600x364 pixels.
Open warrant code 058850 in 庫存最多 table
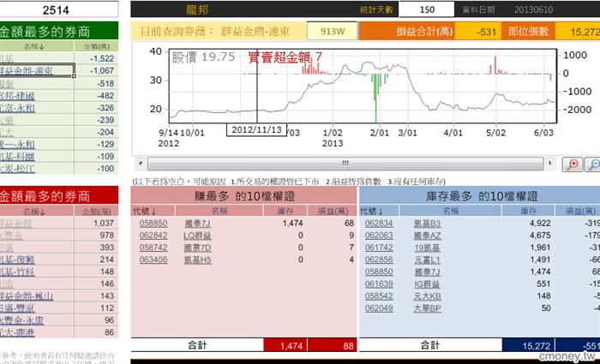tap(379, 272)
